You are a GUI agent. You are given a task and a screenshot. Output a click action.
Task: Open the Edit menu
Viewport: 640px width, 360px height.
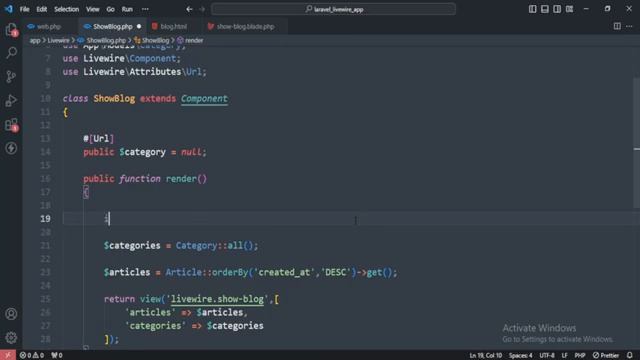[42, 9]
